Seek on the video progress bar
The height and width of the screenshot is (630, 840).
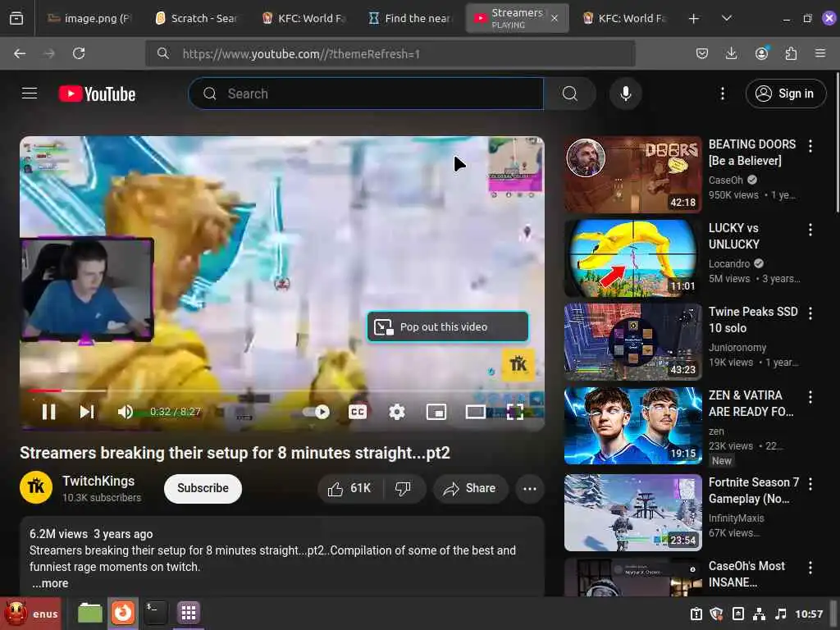pyautogui.click(x=282, y=390)
